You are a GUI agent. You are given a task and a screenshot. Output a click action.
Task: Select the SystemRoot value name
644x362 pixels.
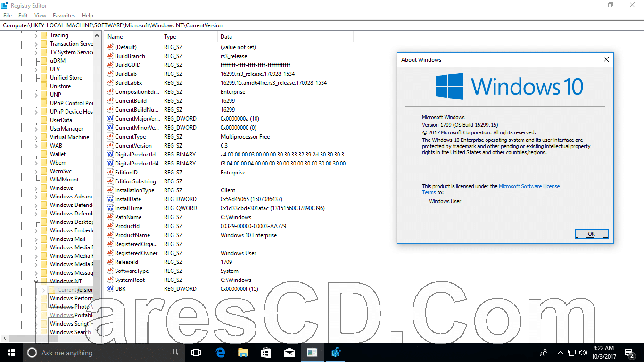click(x=130, y=280)
